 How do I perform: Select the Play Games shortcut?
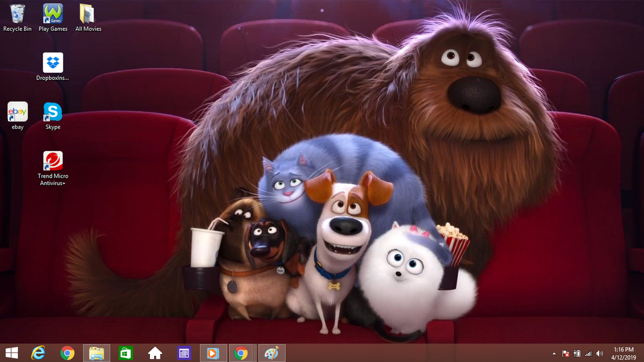53,18
